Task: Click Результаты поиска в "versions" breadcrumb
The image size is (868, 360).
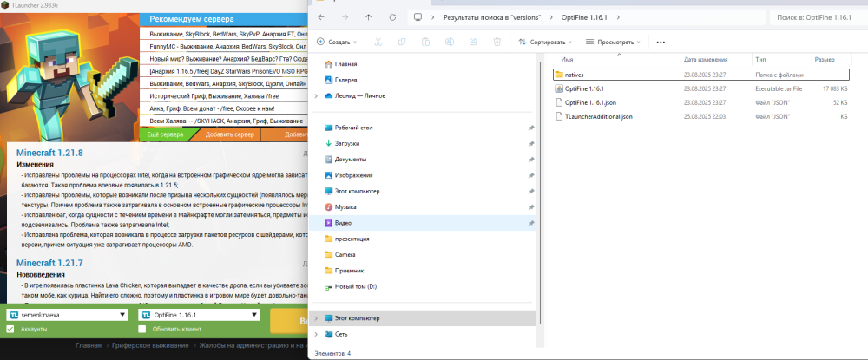Action: [x=491, y=17]
